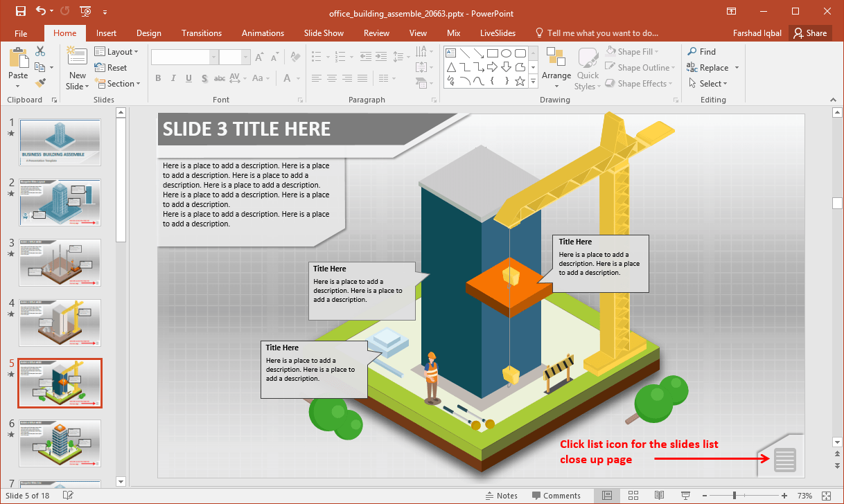Switch to Slide Sorter view in status bar

pyautogui.click(x=633, y=495)
